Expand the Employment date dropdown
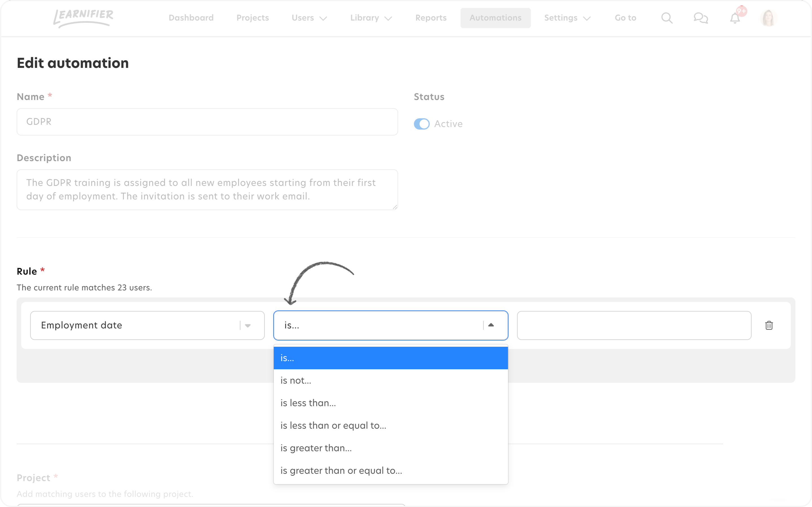The height and width of the screenshot is (507, 812). click(147, 325)
